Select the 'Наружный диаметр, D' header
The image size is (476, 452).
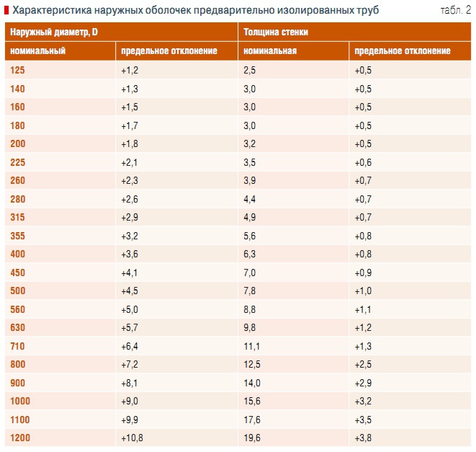54,33
